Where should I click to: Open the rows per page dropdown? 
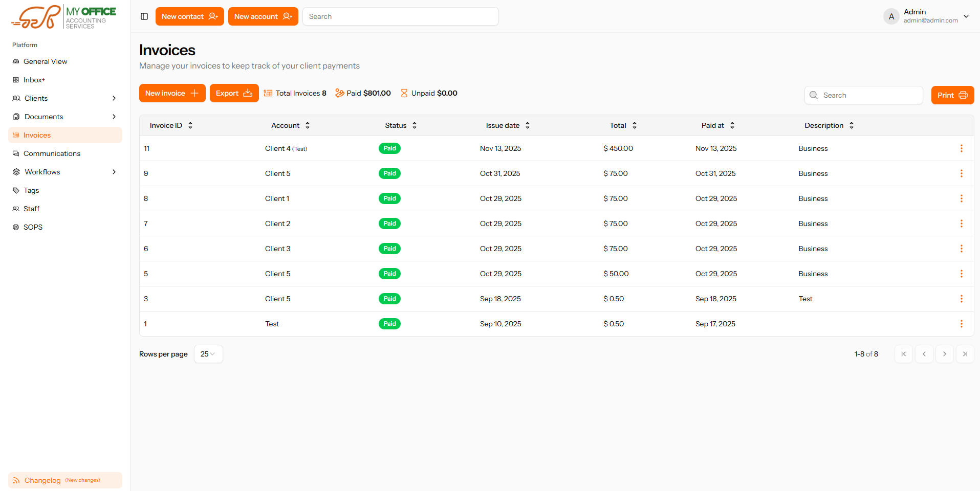tap(208, 354)
